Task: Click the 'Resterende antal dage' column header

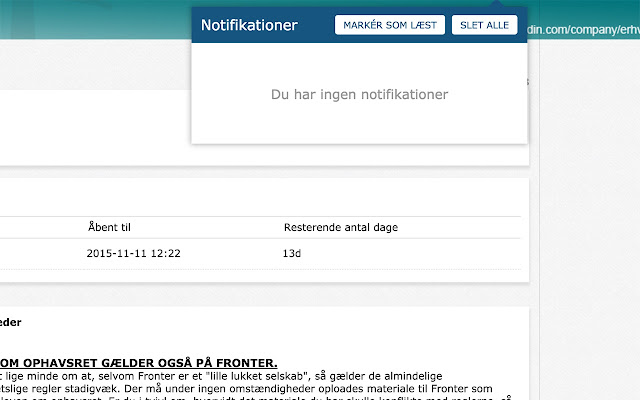Action: point(341,227)
